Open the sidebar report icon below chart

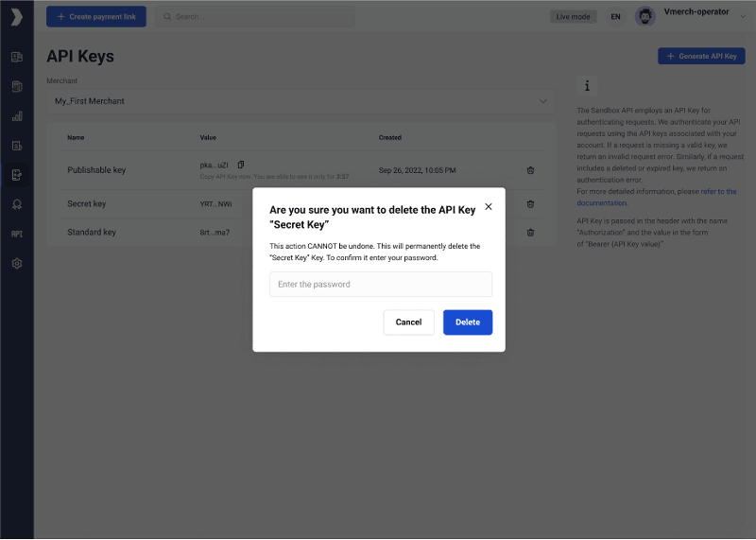pyautogui.click(x=17, y=146)
